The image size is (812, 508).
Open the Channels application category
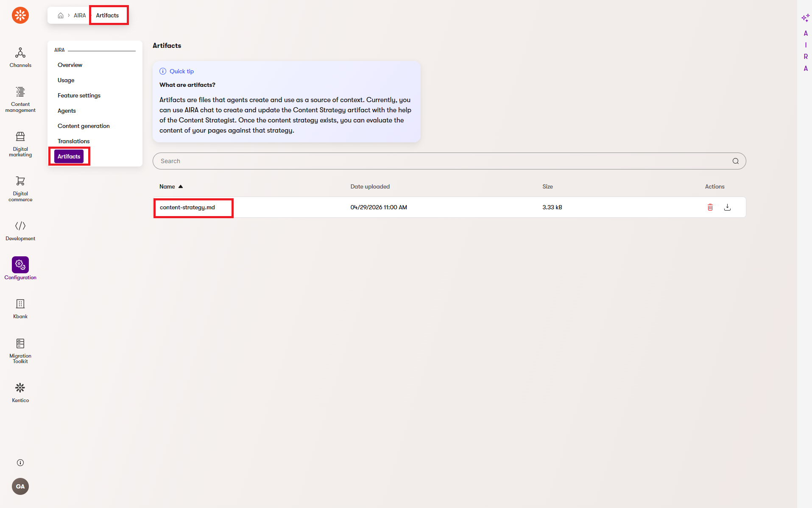pos(20,58)
